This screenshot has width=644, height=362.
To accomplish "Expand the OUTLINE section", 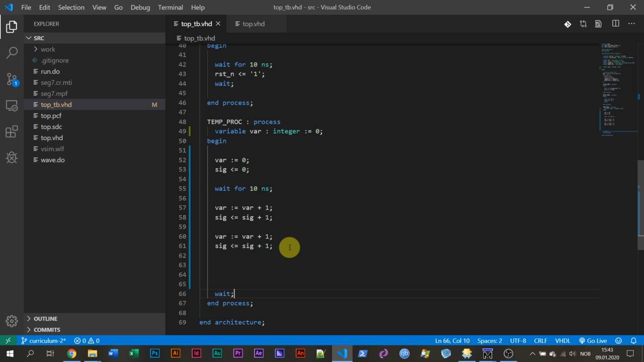I will point(45,319).
